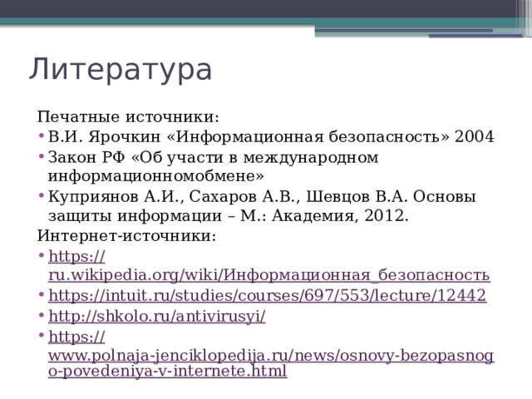Open the polnaja-jenciklopedija.ru osnovy-bezopasnogo link
This screenshot has height=399, width=532.
[271, 354]
